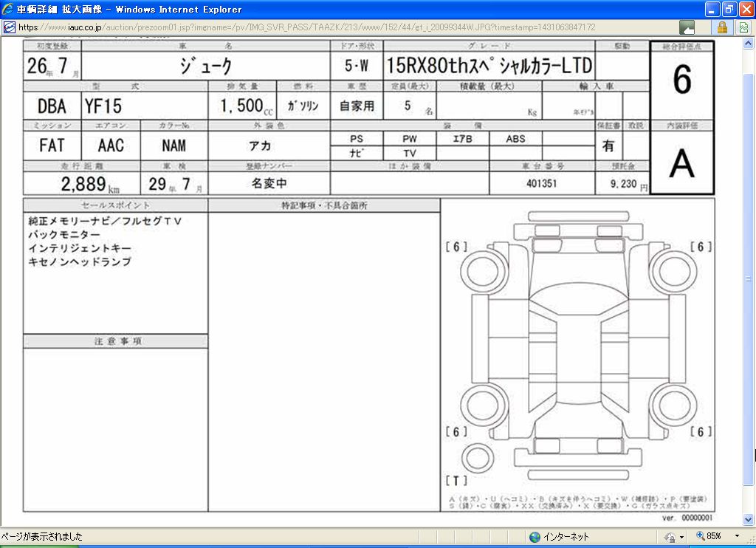Click the green picture icon beside the padlock
Viewport: 756px width, 548px height.
pyautogui.click(x=743, y=27)
